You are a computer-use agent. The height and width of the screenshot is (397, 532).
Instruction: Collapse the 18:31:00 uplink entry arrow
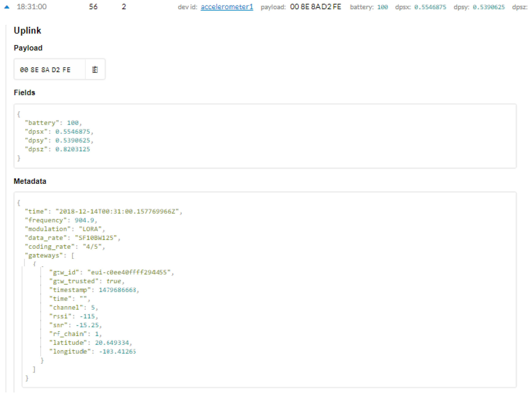[7, 7]
